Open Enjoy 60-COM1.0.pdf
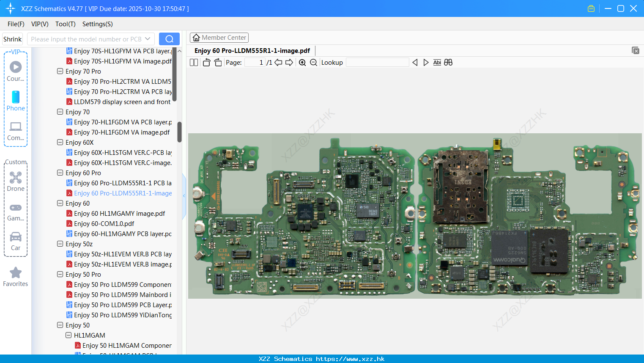Viewport: 644px width, 363px height. coord(100,223)
